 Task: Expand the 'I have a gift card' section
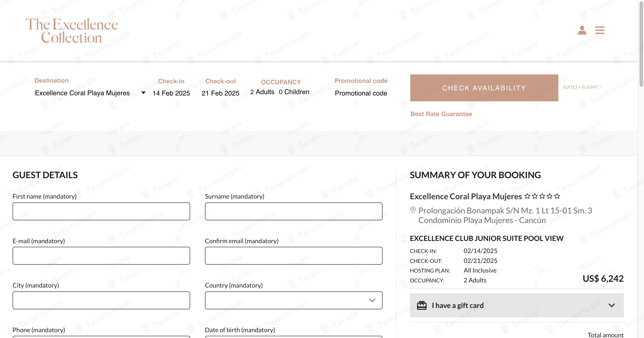pos(611,305)
